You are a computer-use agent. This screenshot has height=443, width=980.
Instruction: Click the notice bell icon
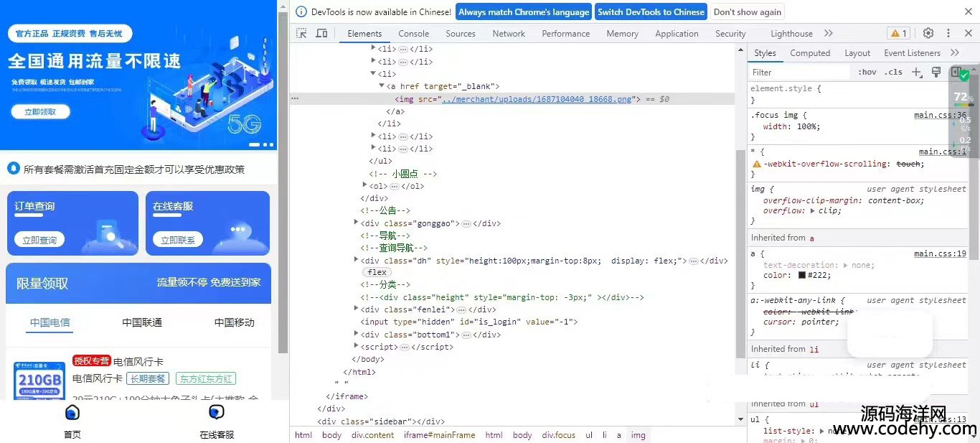13,169
